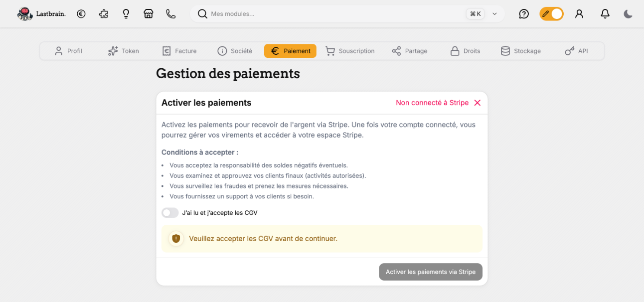This screenshot has height=302, width=644.
Task: Select the Stockage tab
Action: coord(521,50)
